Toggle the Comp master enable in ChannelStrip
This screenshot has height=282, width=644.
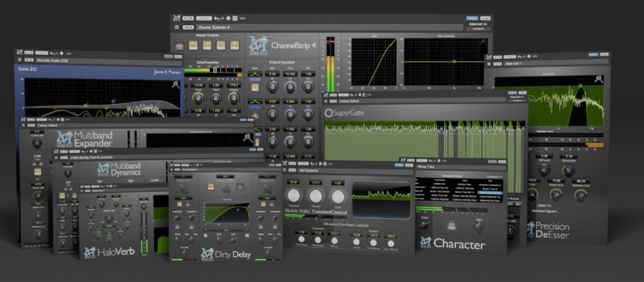[x=206, y=45]
